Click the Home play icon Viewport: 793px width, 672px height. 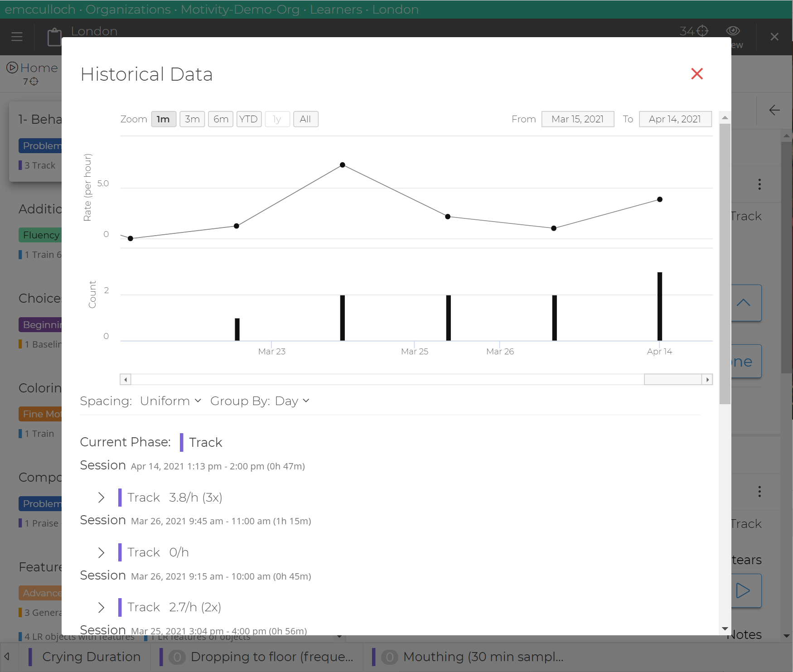click(x=11, y=68)
